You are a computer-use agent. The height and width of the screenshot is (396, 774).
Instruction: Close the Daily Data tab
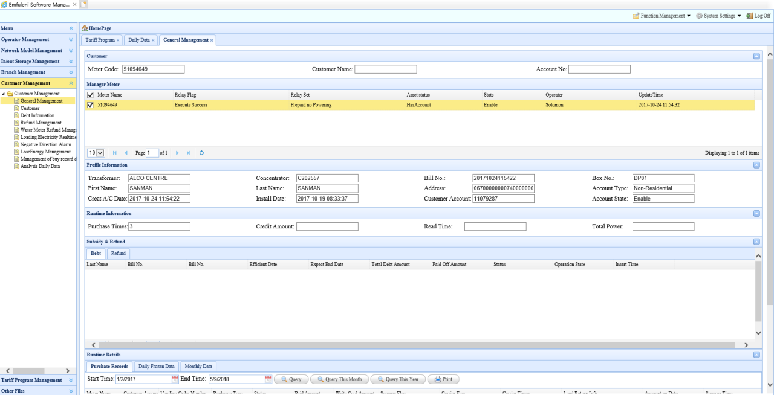point(153,40)
